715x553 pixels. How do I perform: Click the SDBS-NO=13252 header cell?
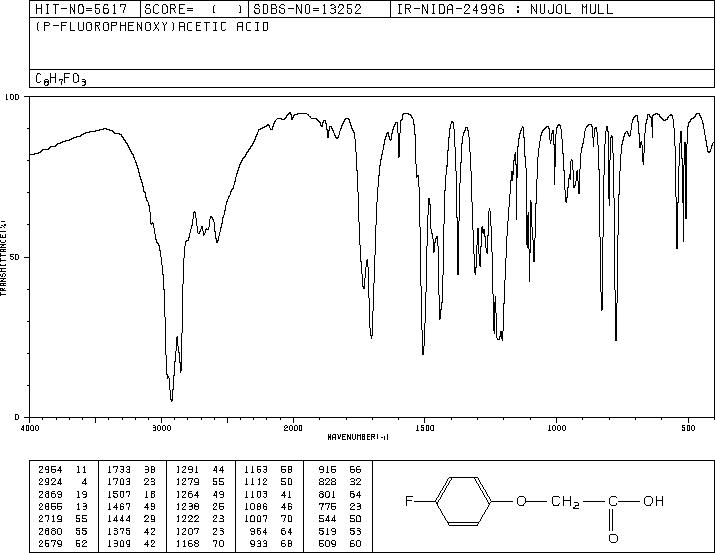click(x=319, y=9)
